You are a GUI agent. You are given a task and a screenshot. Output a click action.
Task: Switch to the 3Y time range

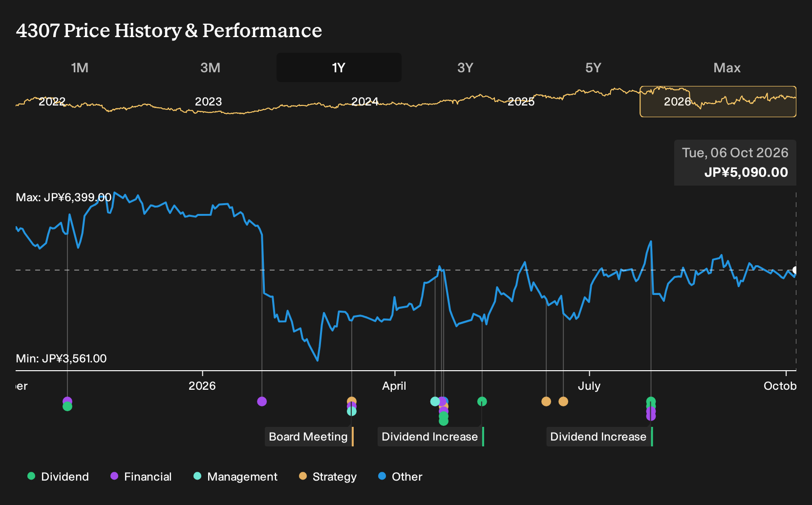[465, 67]
